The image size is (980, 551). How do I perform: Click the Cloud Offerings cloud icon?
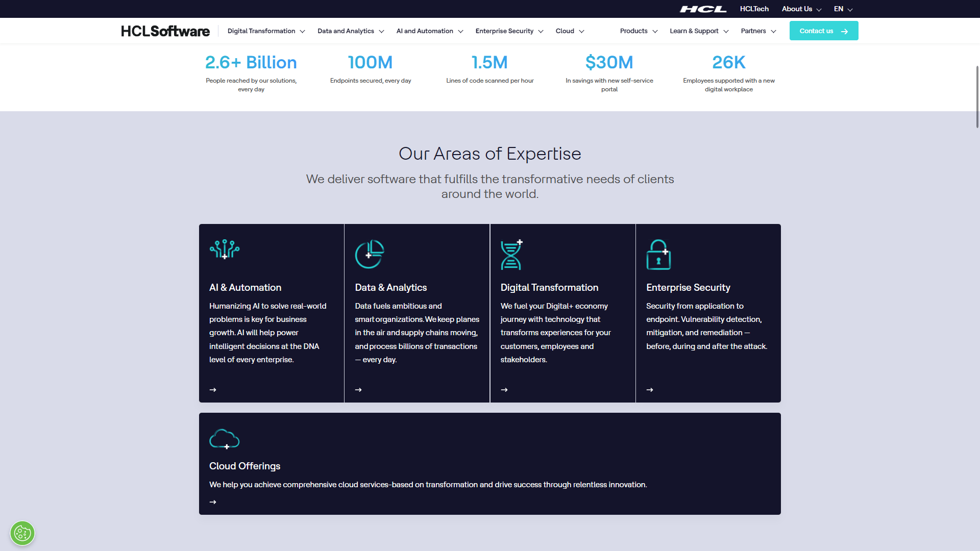225,439
